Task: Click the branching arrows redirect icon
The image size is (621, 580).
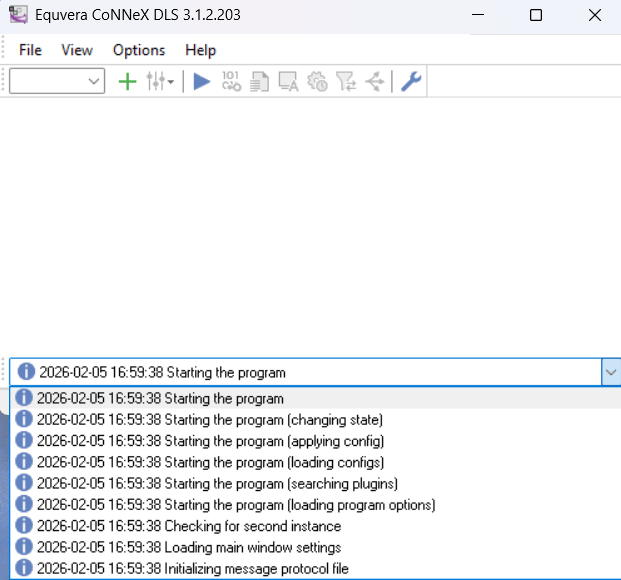Action: [375, 82]
